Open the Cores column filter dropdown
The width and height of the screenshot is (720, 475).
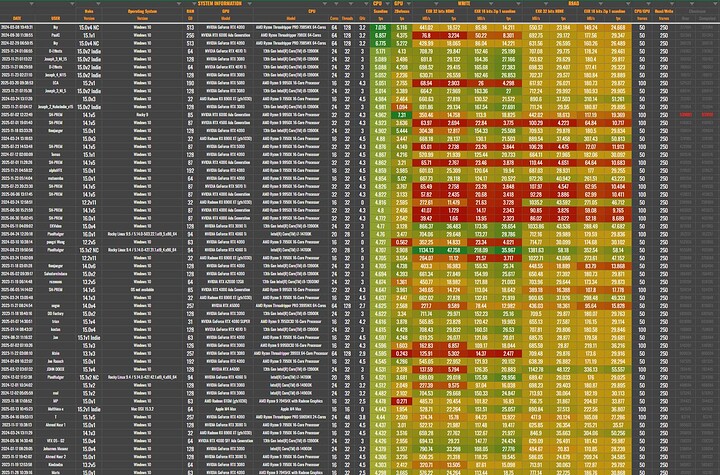coord(337,4)
